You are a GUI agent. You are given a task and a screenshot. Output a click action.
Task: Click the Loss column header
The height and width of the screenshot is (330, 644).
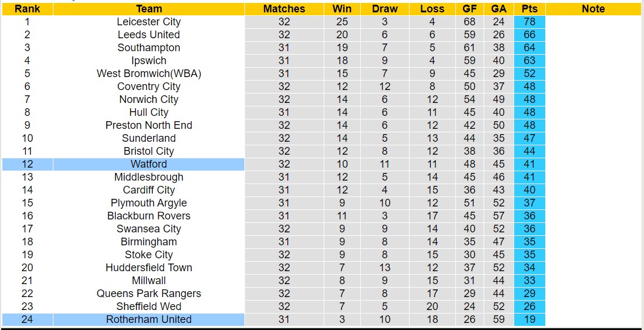point(432,9)
